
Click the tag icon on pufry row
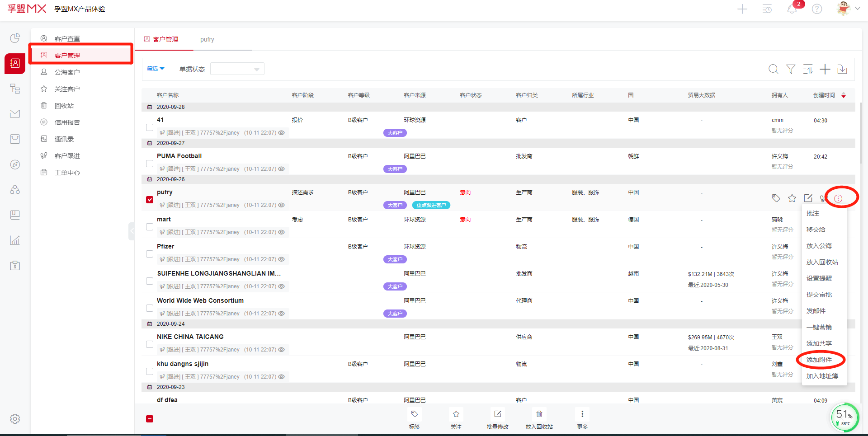click(776, 198)
